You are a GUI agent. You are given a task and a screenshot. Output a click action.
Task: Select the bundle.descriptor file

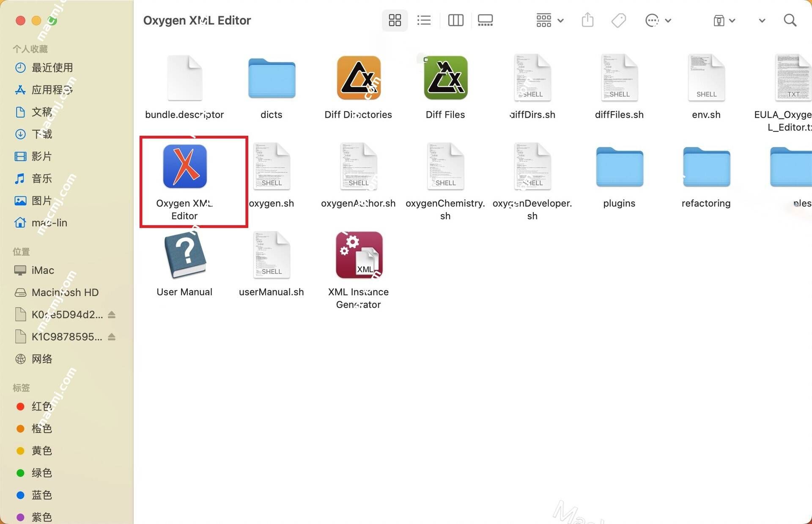click(185, 78)
